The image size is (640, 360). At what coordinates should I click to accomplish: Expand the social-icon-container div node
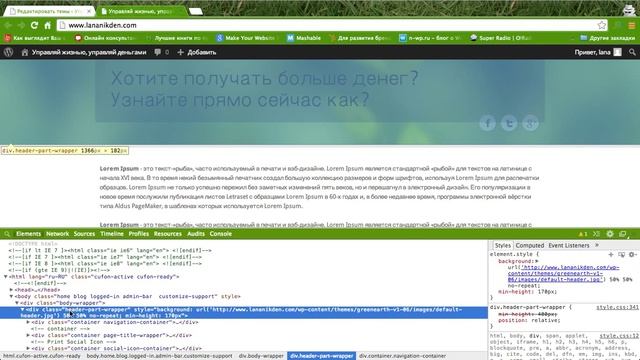click(x=28, y=348)
